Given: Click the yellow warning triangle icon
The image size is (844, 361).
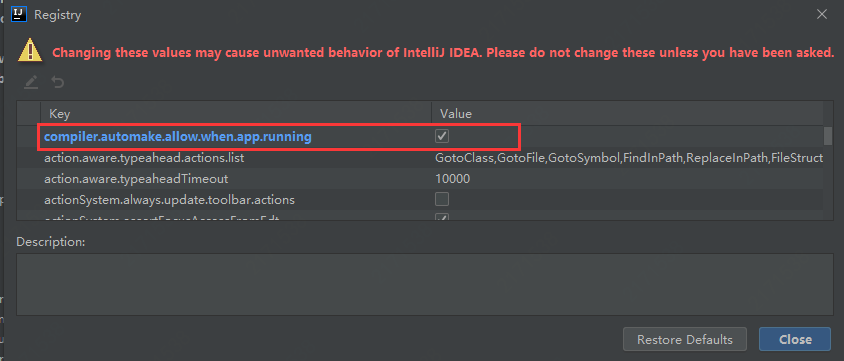Looking at the screenshot, I should (30, 51).
